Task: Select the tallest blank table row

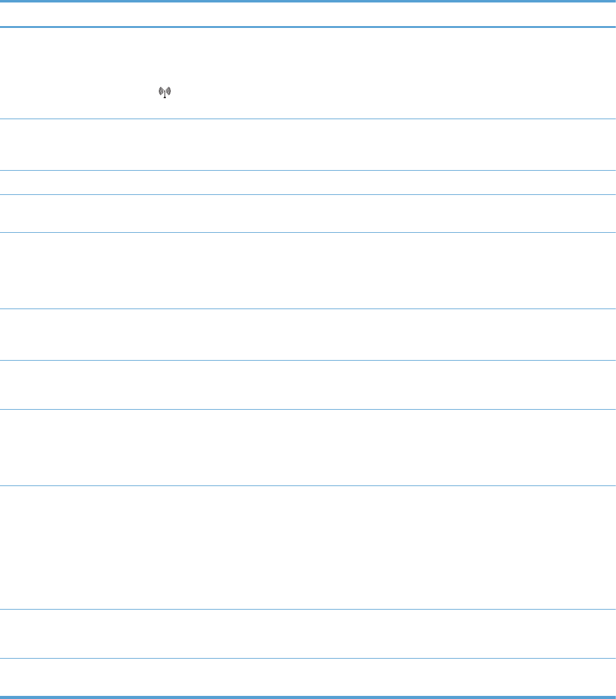Action: 308,548
